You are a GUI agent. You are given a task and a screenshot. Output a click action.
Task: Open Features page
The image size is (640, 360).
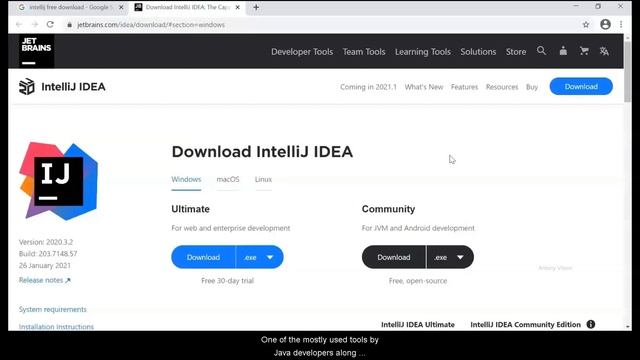click(x=464, y=87)
